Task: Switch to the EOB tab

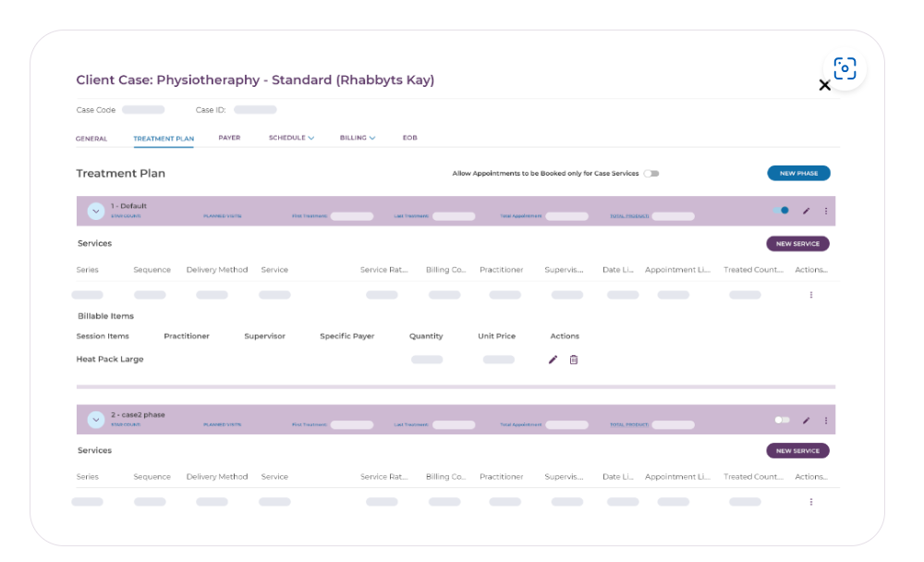Action: click(410, 138)
